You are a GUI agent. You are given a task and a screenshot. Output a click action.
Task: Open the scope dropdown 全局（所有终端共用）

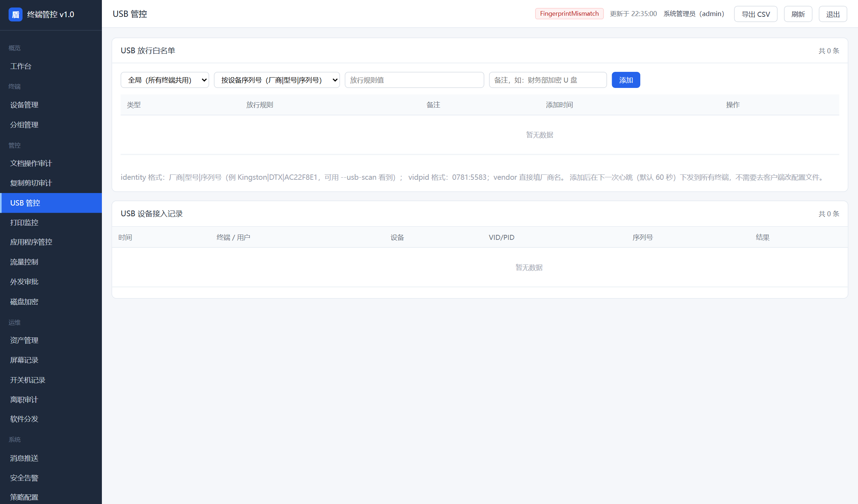click(x=165, y=80)
